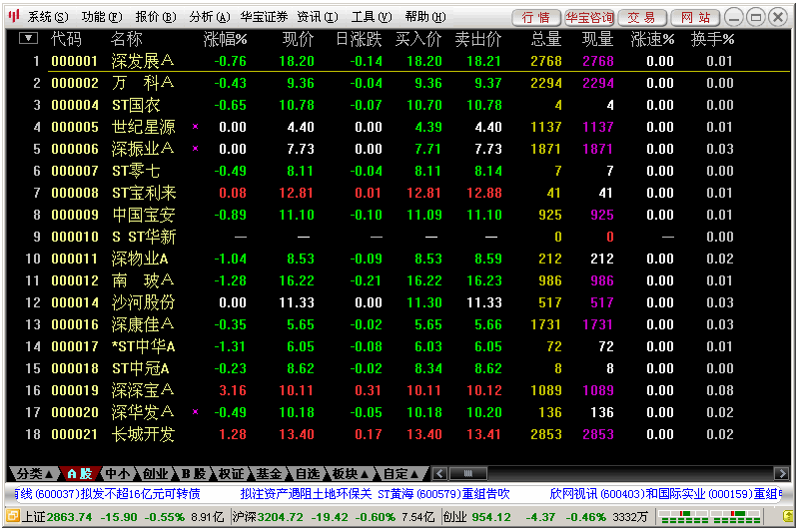Click news ticker 拟发不超16亿元可转债

[140, 494]
